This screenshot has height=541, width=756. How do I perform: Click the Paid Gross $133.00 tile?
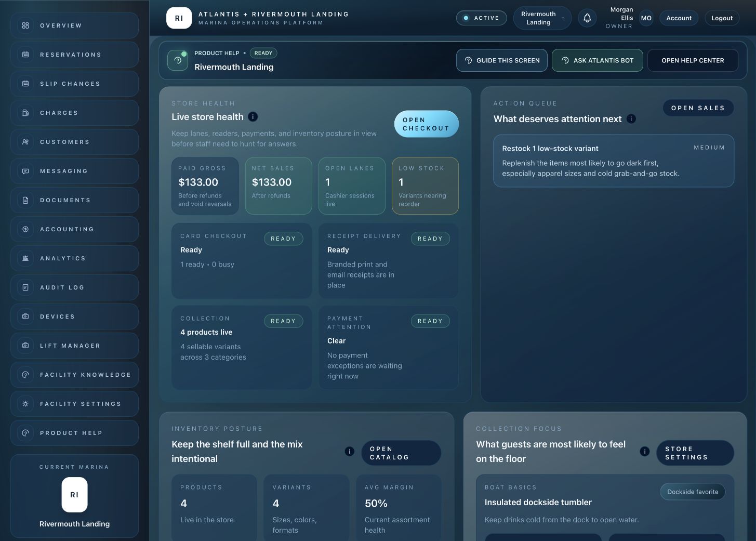coord(205,186)
